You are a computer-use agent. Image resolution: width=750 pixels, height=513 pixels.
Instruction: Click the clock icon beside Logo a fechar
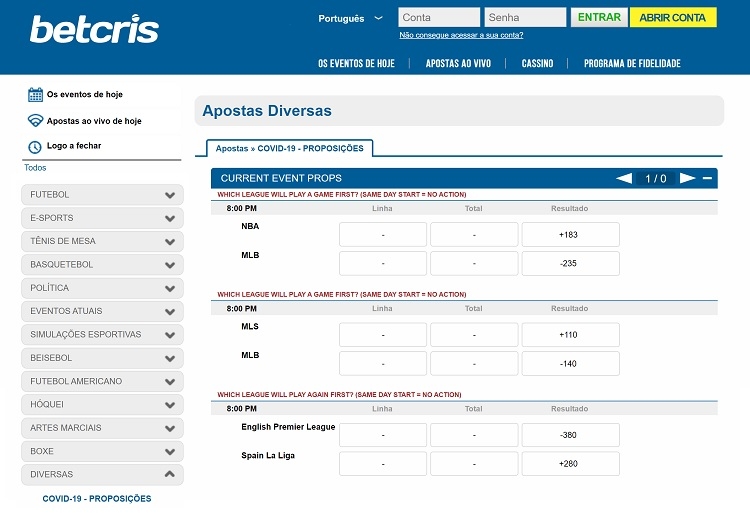(35, 146)
